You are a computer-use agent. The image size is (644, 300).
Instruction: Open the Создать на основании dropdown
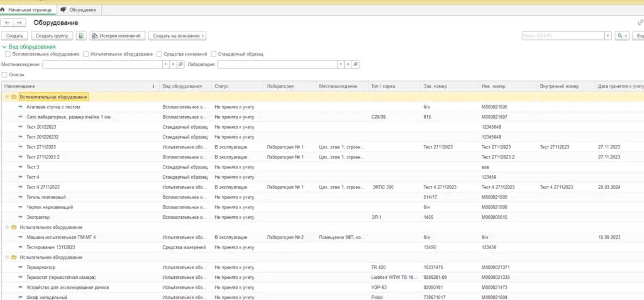(178, 36)
